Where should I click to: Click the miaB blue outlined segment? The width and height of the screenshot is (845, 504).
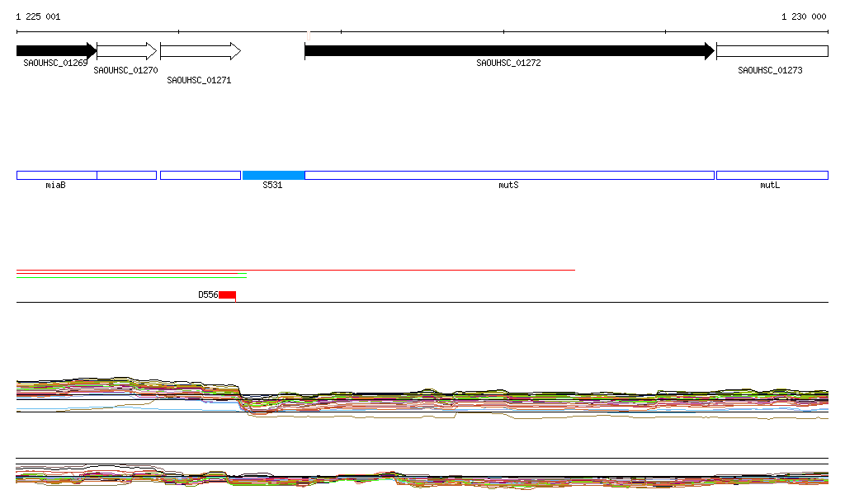pos(57,175)
